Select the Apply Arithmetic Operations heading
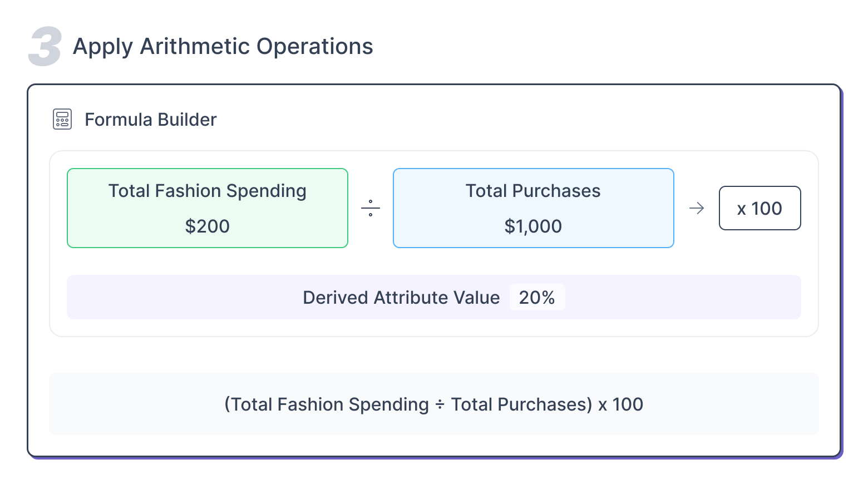 [223, 47]
